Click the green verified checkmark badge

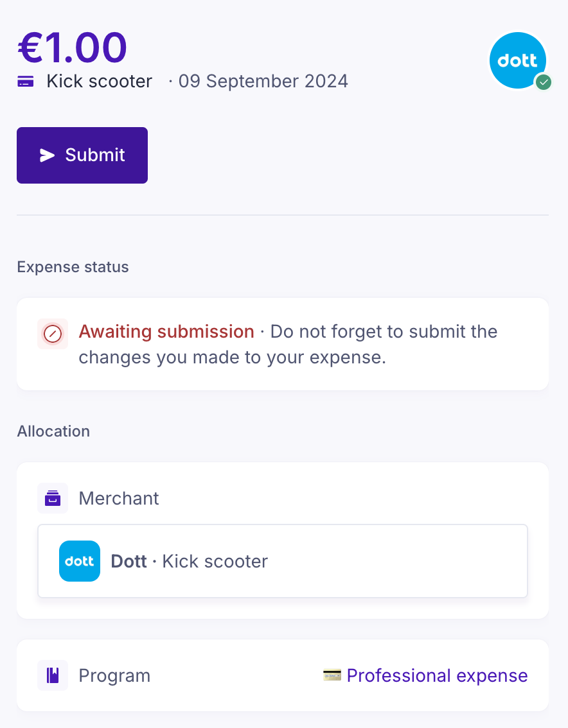click(544, 82)
